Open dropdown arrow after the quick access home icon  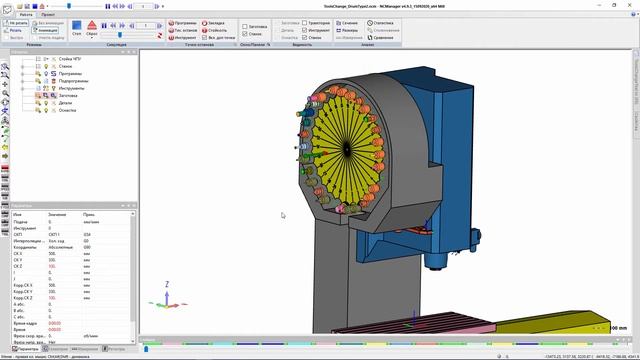(47, 7)
